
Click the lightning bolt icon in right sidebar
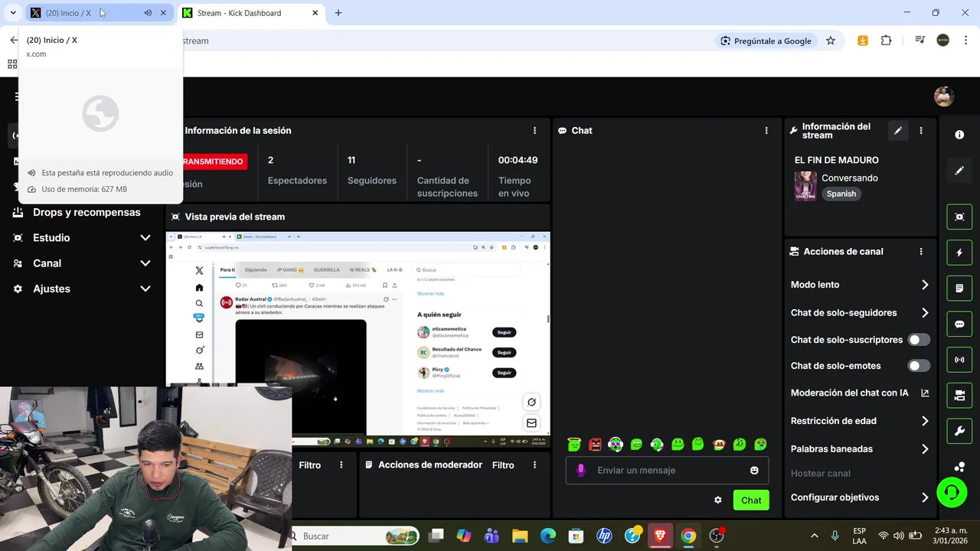pos(959,253)
